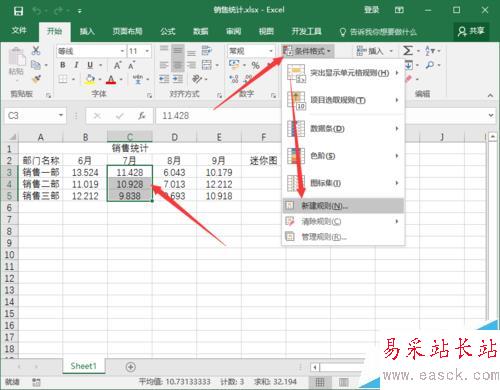The image size is (500, 390).
Task: Click the Find and Select magnifier icon
Action: 430,65
